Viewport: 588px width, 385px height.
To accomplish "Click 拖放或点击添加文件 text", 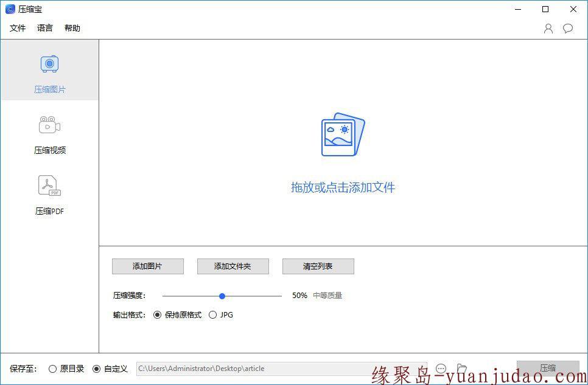I will 343,187.
